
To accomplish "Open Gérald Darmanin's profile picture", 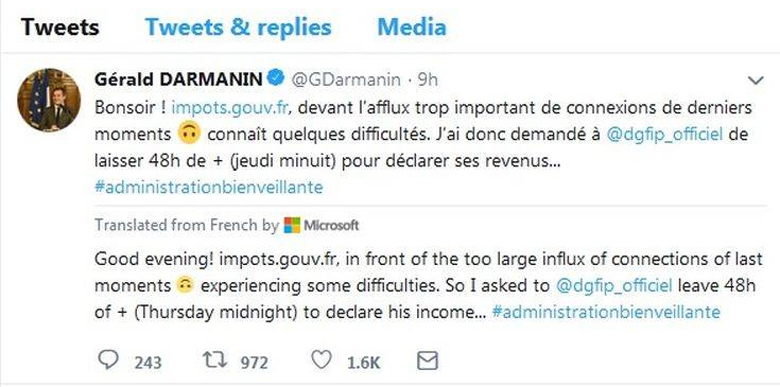I will point(49,100).
